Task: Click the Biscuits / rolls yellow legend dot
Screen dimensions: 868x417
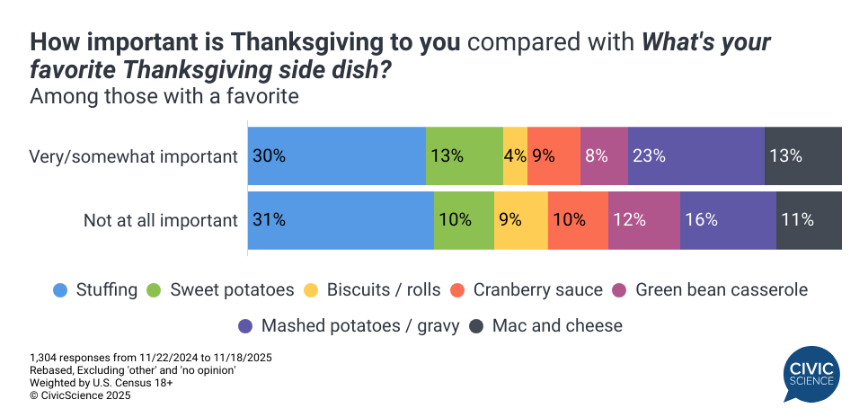Action: [312, 290]
